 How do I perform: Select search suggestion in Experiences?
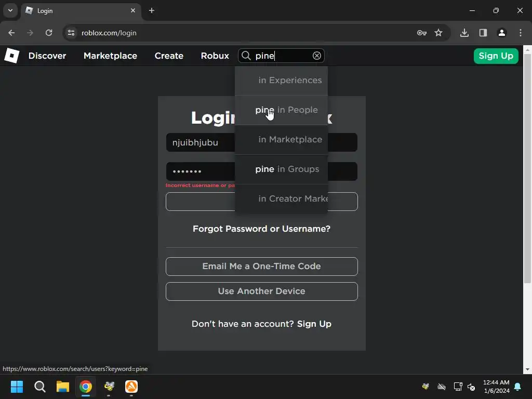pos(281,81)
